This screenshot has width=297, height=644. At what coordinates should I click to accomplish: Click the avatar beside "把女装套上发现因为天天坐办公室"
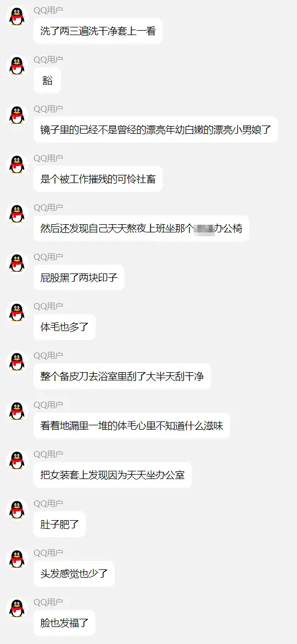point(17,460)
